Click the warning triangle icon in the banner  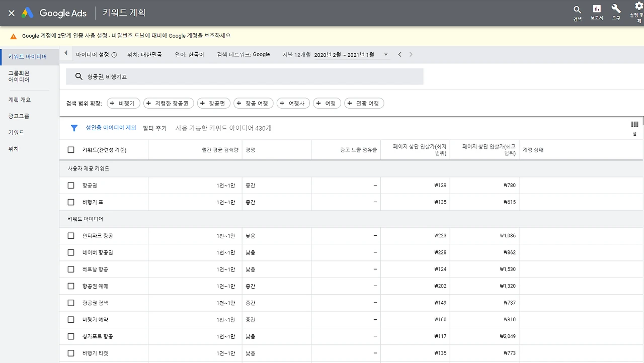click(x=13, y=36)
